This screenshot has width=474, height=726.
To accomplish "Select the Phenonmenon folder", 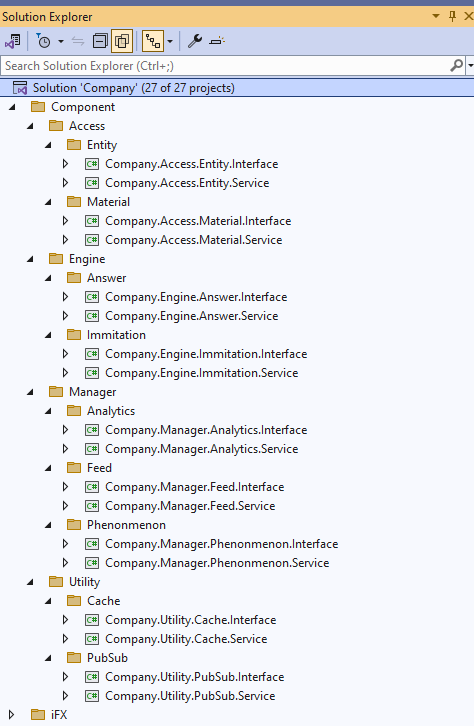I will (x=126, y=525).
